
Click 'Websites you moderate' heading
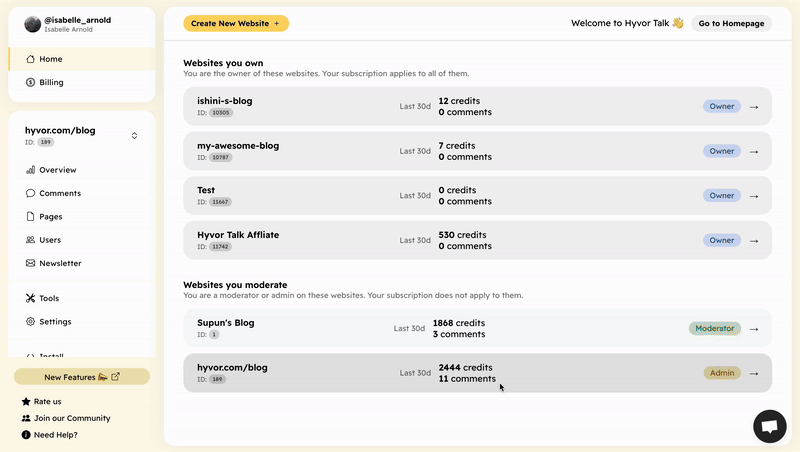point(235,285)
